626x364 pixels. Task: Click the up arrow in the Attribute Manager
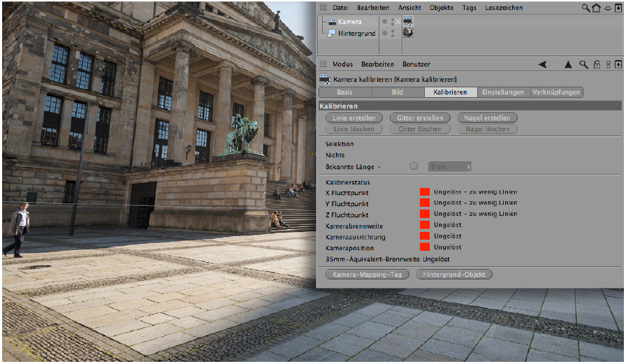[x=568, y=64]
